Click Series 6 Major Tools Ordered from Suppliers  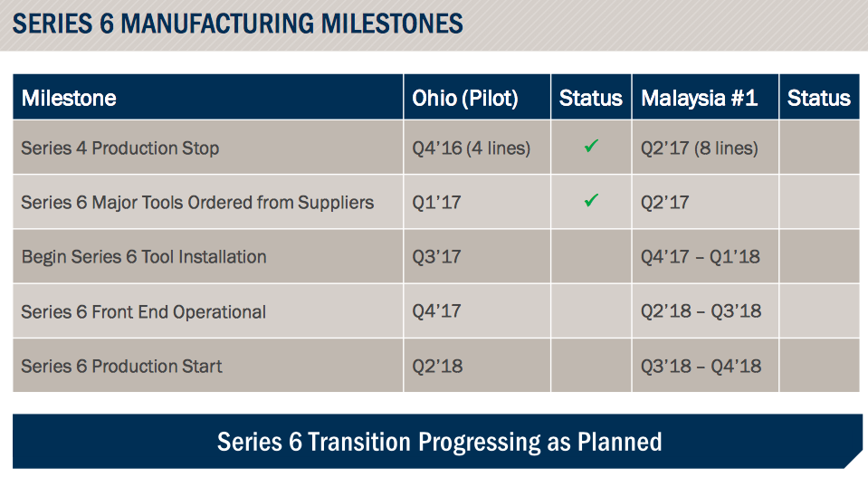pyautogui.click(x=197, y=202)
